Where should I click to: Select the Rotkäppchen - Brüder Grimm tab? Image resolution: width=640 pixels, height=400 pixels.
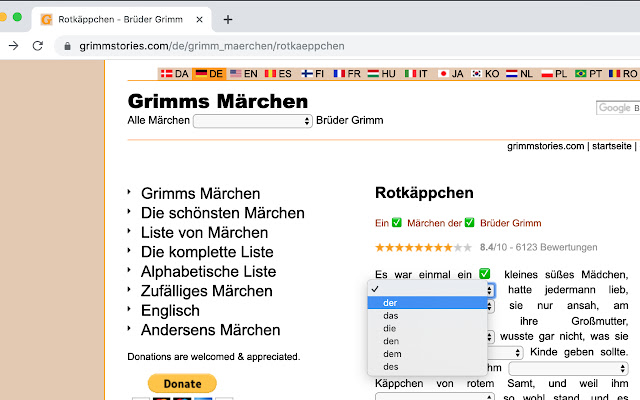point(120,20)
